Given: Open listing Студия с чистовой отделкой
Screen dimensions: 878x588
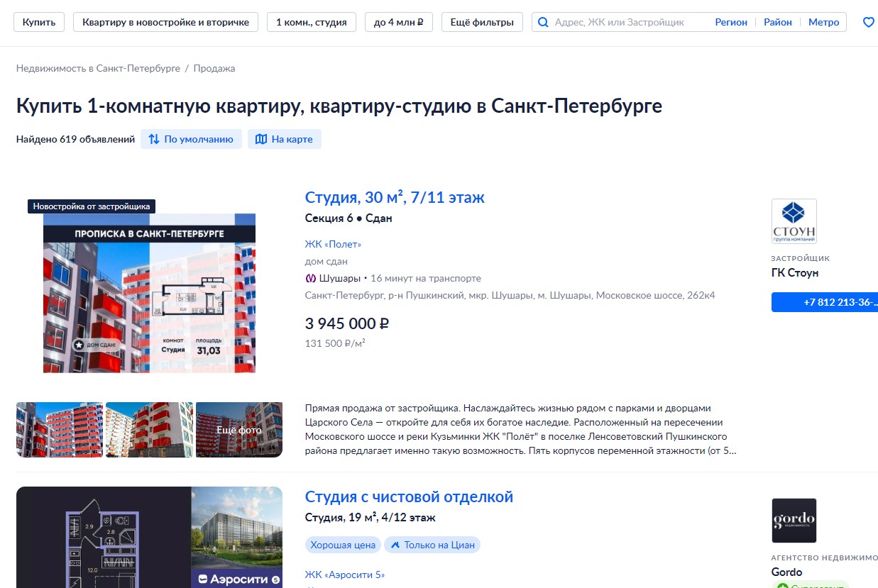Looking at the screenshot, I should (x=409, y=497).
